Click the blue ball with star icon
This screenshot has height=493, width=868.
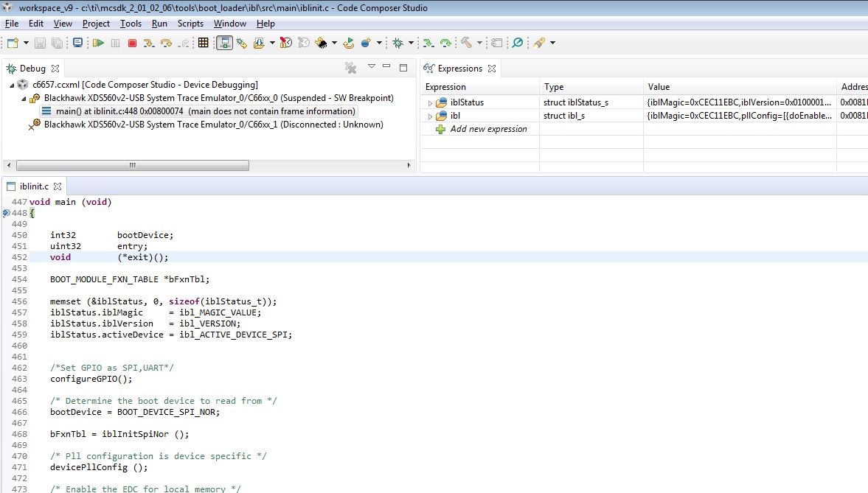[x=366, y=43]
